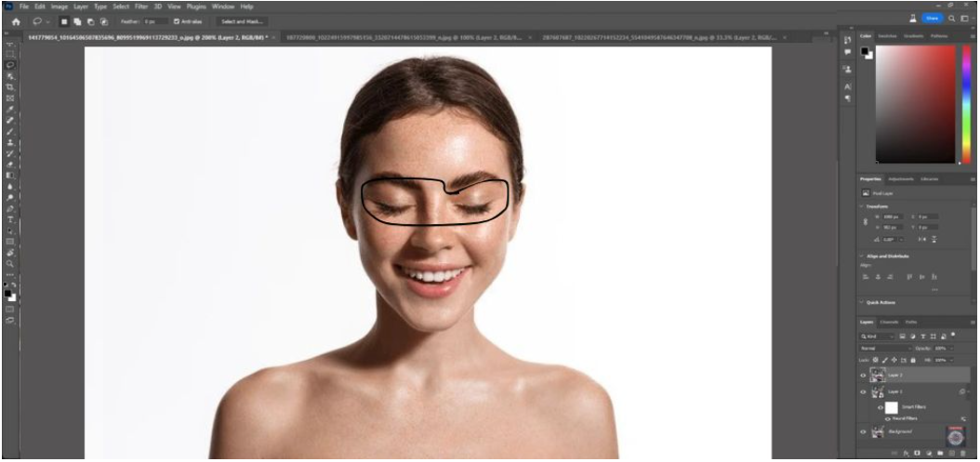Click New selection mode button

click(x=63, y=21)
